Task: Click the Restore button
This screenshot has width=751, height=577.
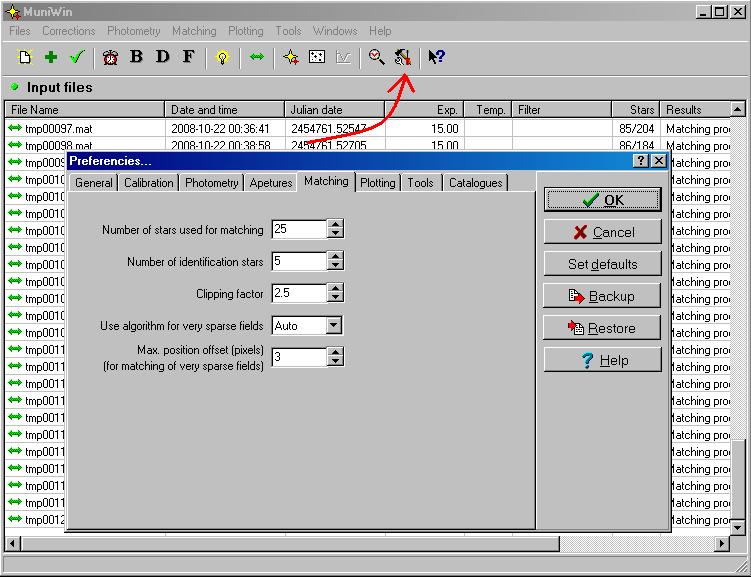Action: pos(602,328)
